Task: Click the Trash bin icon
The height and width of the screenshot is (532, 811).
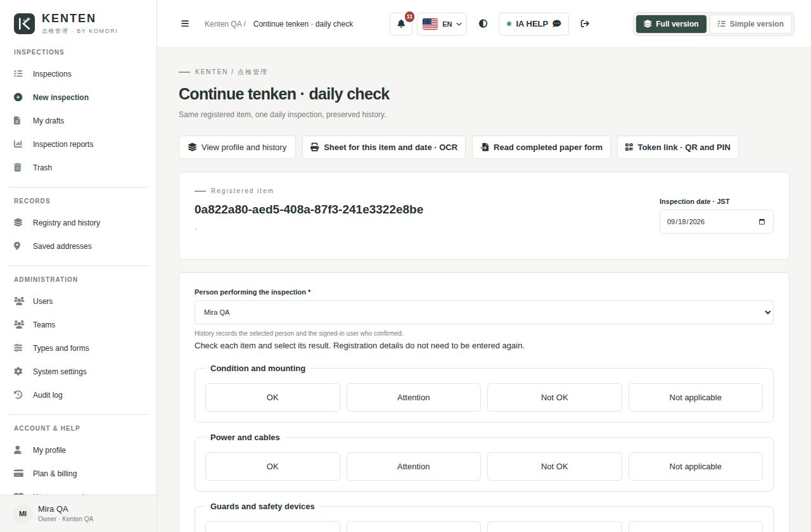Action: pyautogui.click(x=18, y=168)
